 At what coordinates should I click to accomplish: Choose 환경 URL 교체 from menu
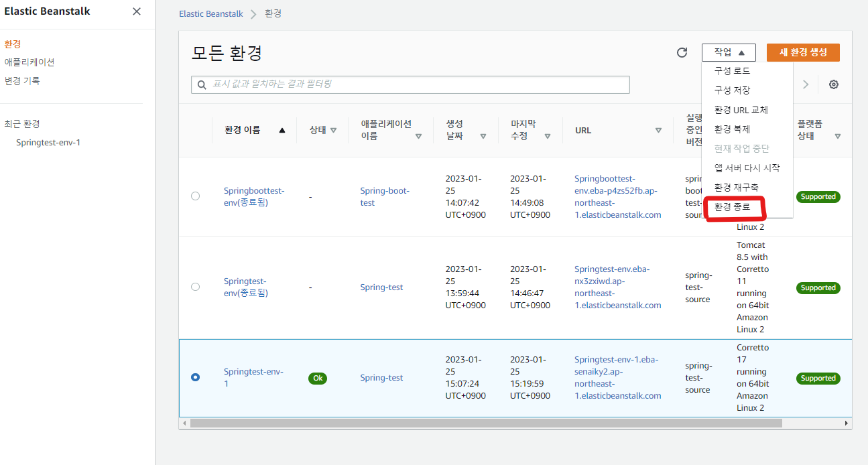click(741, 110)
